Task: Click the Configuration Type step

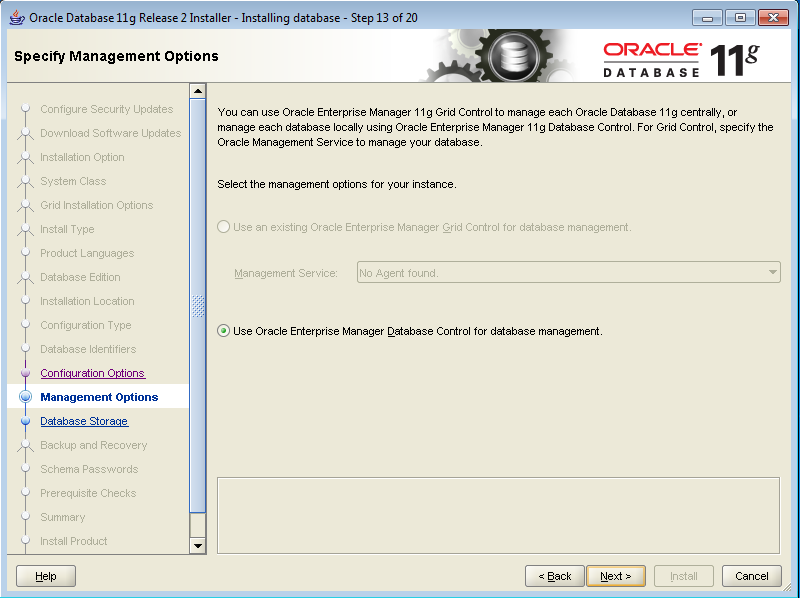Action: tap(86, 325)
